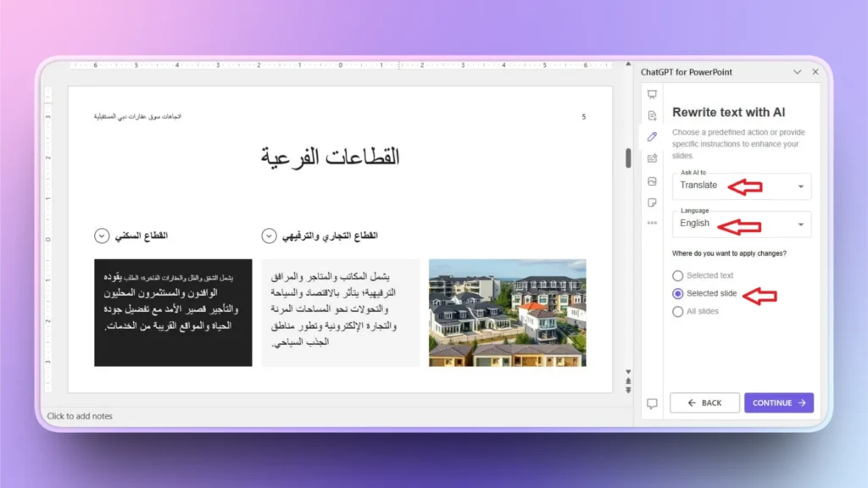Select the picture panel icon in sidebar
Viewport: 868px width, 488px height.
652,180
